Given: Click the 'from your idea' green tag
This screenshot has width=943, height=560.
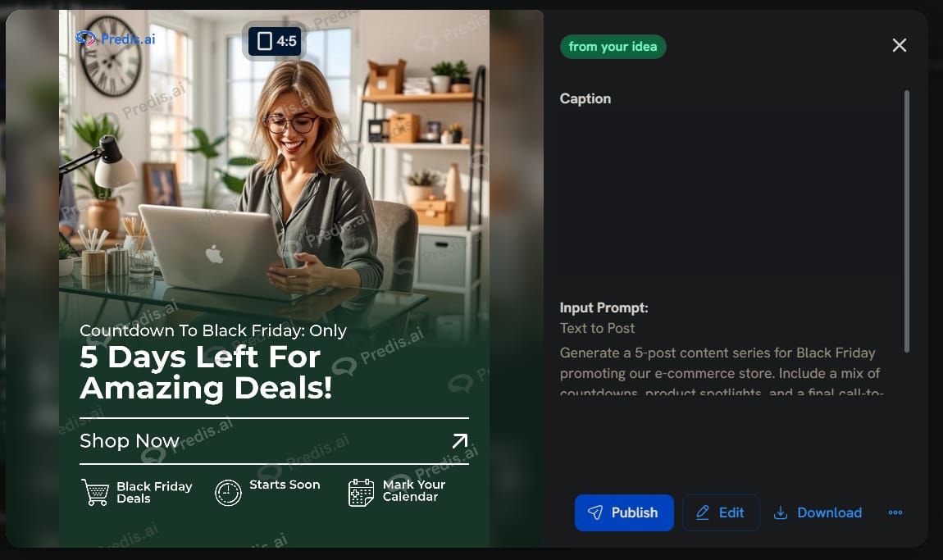Looking at the screenshot, I should click(x=613, y=46).
